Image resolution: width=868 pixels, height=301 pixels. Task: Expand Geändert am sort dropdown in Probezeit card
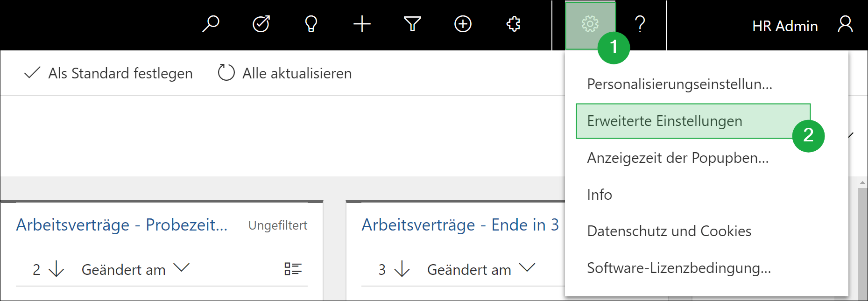pos(182,268)
